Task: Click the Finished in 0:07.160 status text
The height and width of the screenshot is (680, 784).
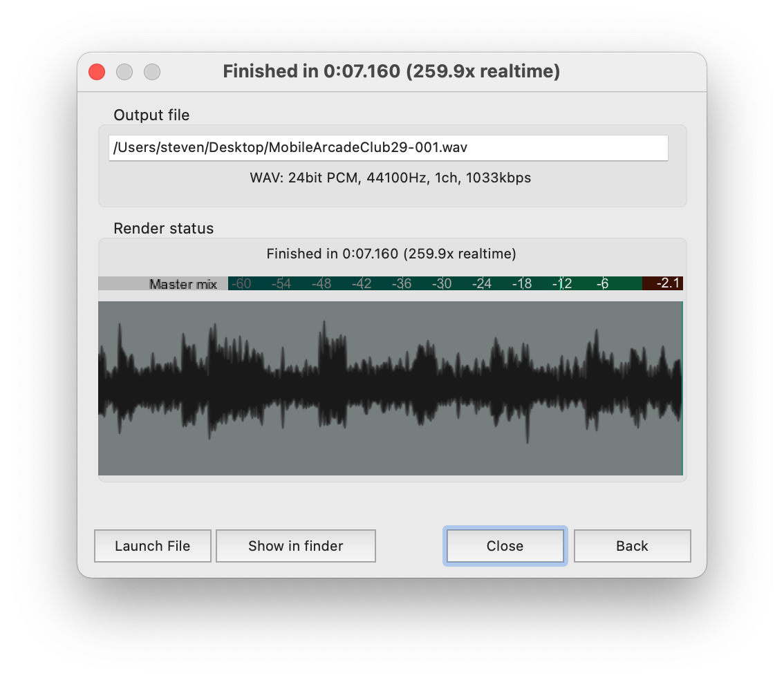Action: (x=391, y=254)
